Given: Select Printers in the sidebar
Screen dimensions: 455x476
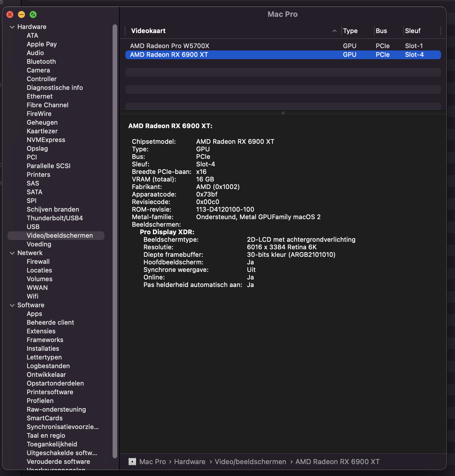Looking at the screenshot, I should [39, 175].
